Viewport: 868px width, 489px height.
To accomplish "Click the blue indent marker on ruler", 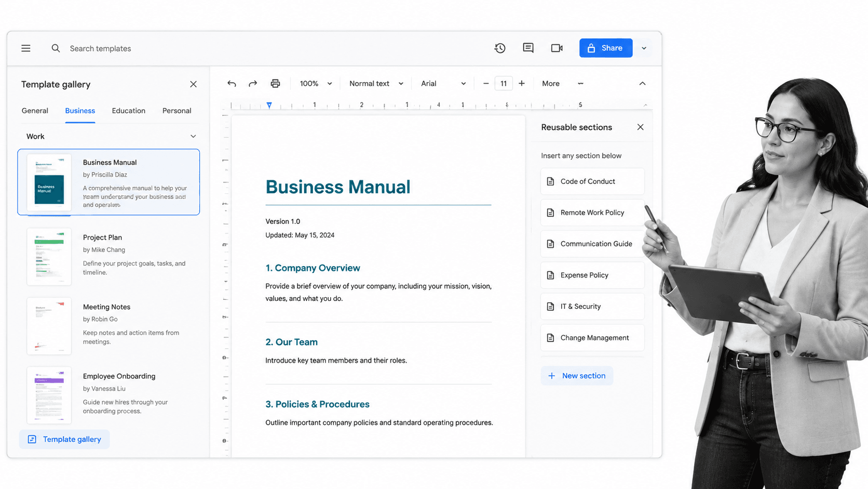I will click(269, 105).
